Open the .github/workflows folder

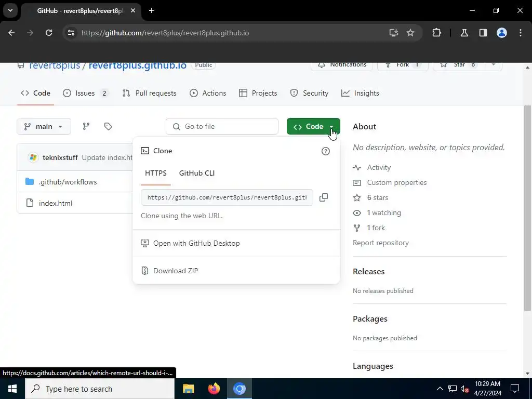[x=68, y=182]
